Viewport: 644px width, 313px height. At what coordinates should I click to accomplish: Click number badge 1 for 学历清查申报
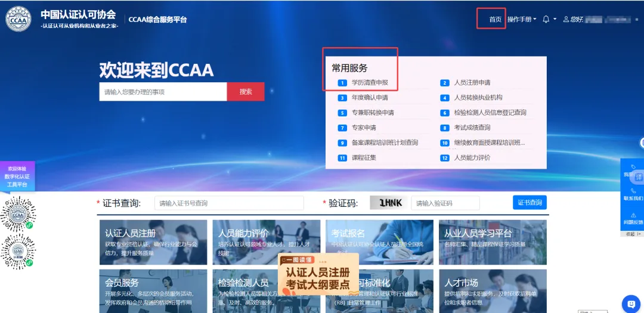click(x=342, y=83)
